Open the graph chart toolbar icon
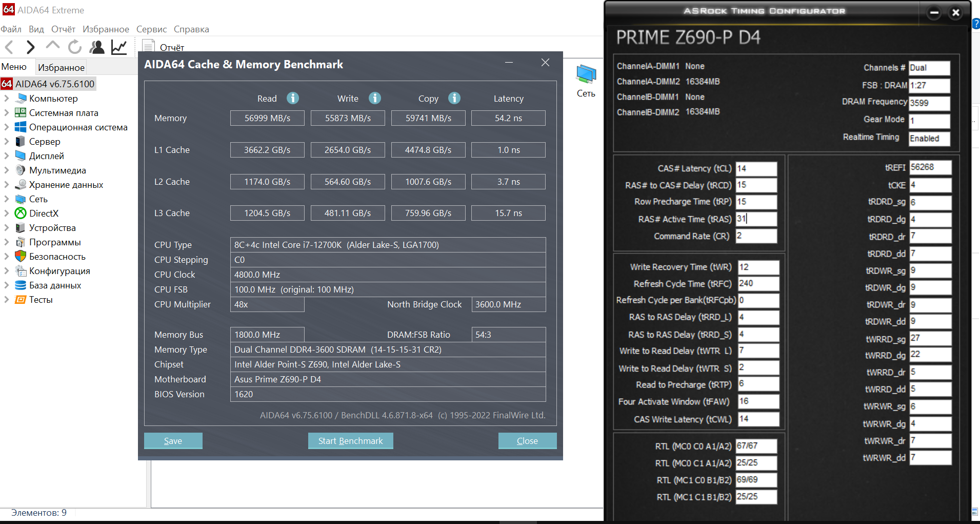Screen dimensions: 980x524 [119, 47]
